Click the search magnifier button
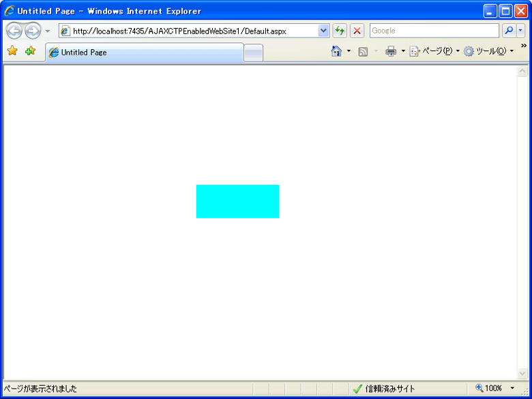Image resolution: width=532 pixels, height=399 pixels. (x=509, y=31)
